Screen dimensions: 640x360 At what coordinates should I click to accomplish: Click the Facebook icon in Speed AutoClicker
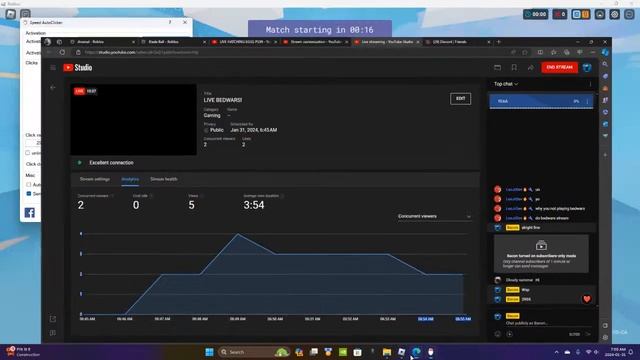coord(30,213)
